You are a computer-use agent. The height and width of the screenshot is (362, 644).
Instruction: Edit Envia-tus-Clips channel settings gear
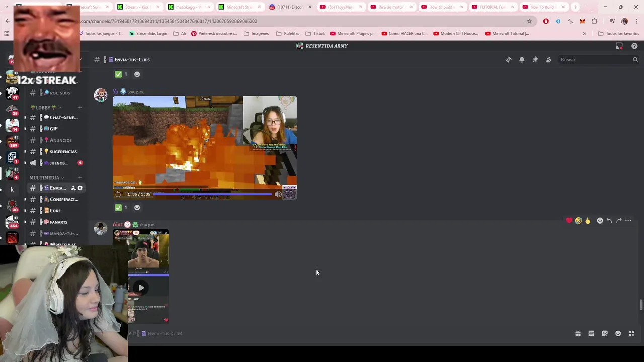pyautogui.click(x=80, y=188)
